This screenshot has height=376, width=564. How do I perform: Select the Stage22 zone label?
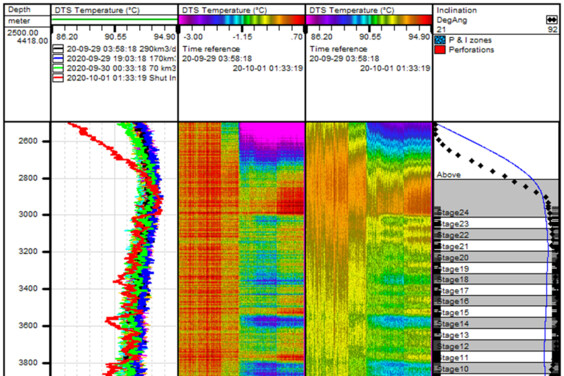452,235
